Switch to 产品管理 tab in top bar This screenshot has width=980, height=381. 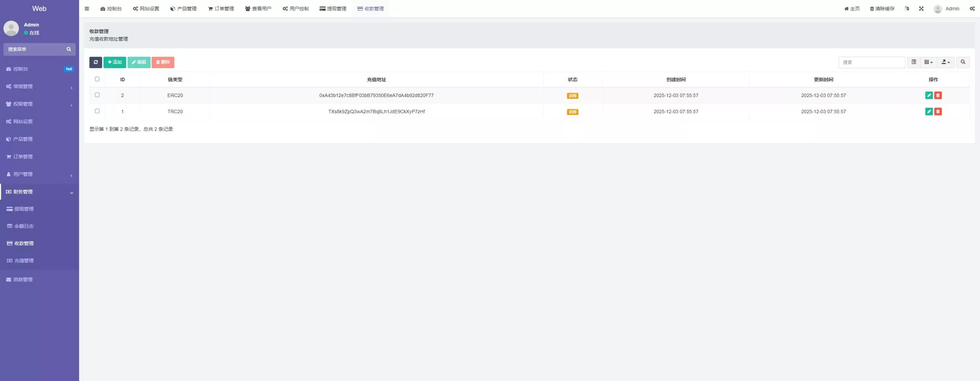pyautogui.click(x=183, y=8)
